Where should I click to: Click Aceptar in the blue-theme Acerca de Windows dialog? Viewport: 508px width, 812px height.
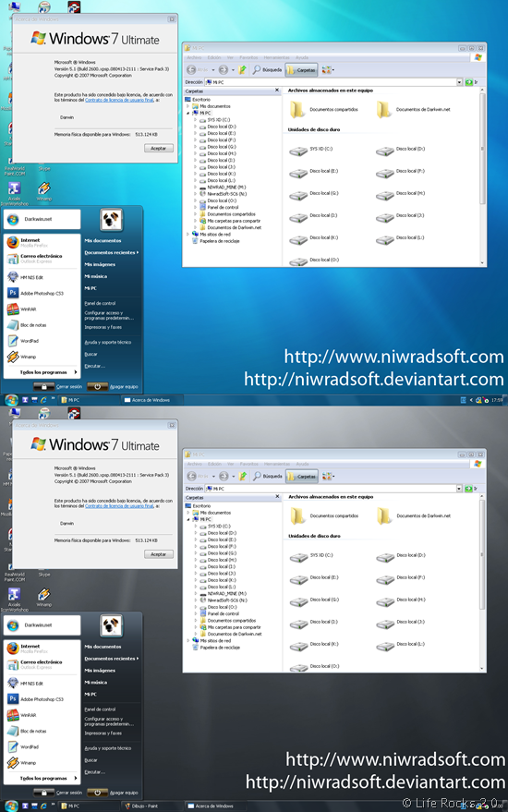point(158,148)
